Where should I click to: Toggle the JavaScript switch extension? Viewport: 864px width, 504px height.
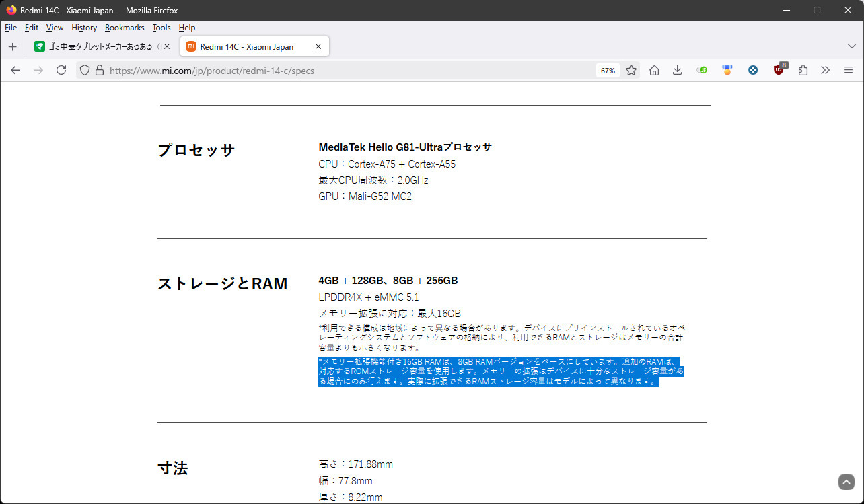click(x=702, y=70)
